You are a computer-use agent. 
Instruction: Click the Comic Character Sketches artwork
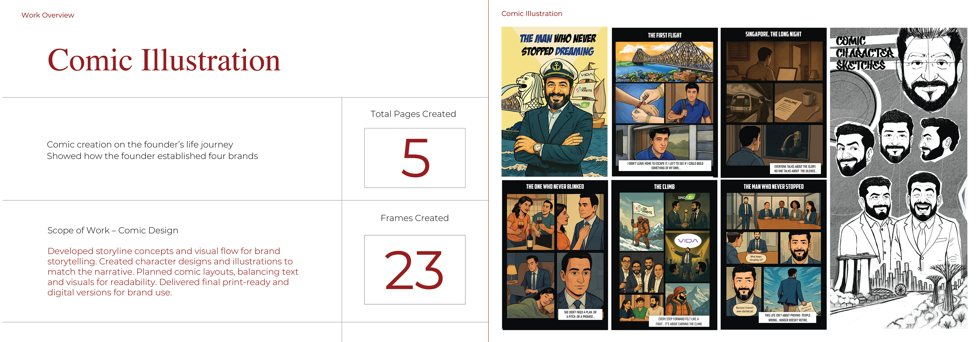click(x=898, y=178)
